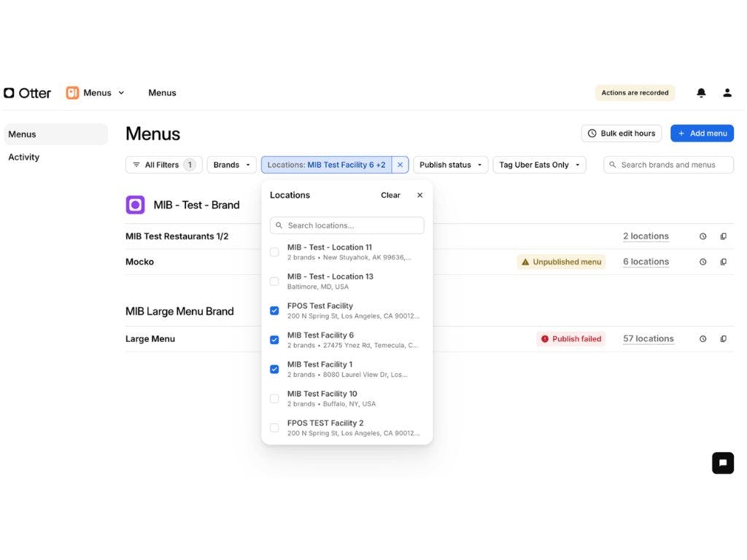Open the Tag Uber Eats Only dropdown
Screen dimensions: 747x560
click(x=539, y=165)
